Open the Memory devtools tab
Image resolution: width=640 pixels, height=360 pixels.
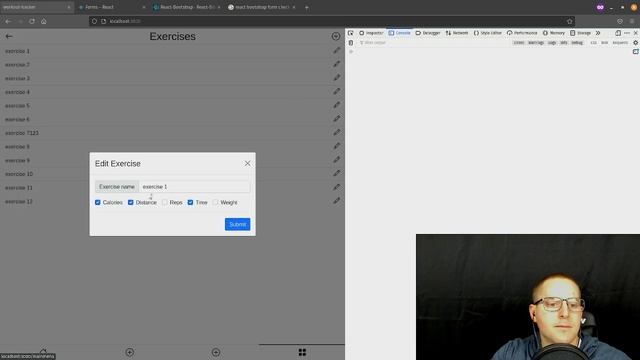[553, 33]
